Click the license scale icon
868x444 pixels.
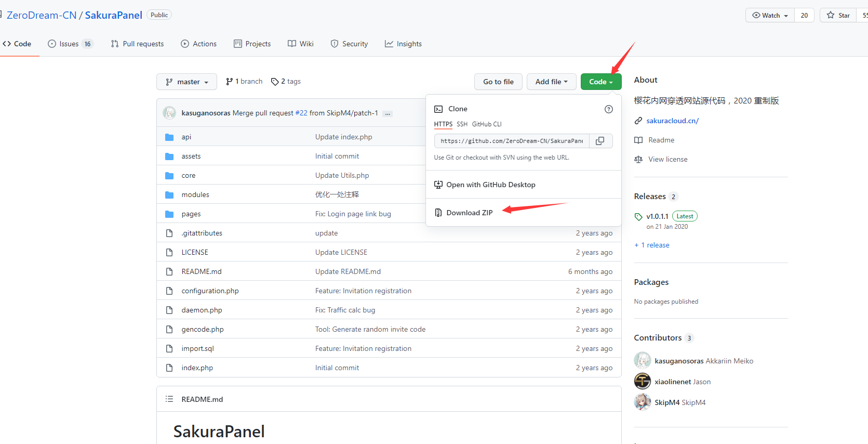pos(638,160)
